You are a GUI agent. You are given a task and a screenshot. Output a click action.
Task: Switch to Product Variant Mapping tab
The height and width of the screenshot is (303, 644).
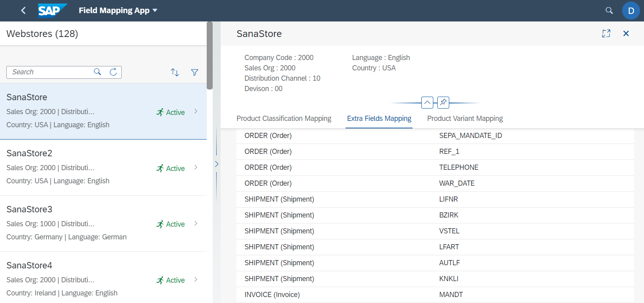pyautogui.click(x=465, y=118)
